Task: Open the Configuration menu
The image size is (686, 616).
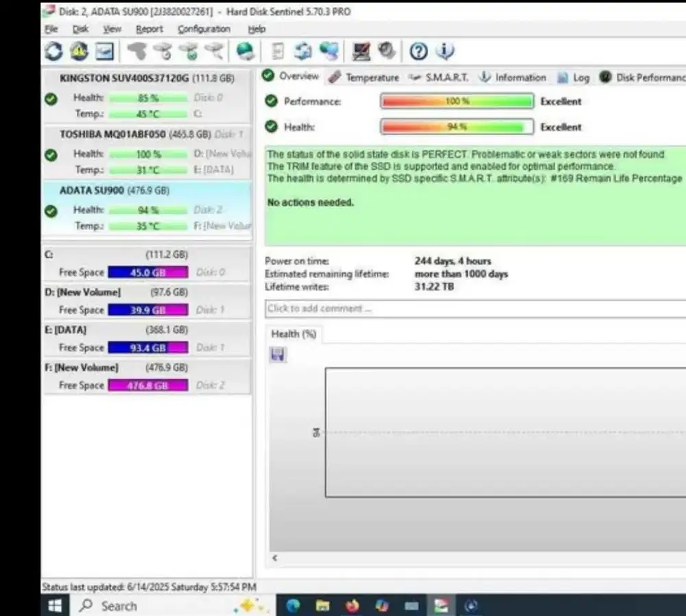Action: (204, 29)
